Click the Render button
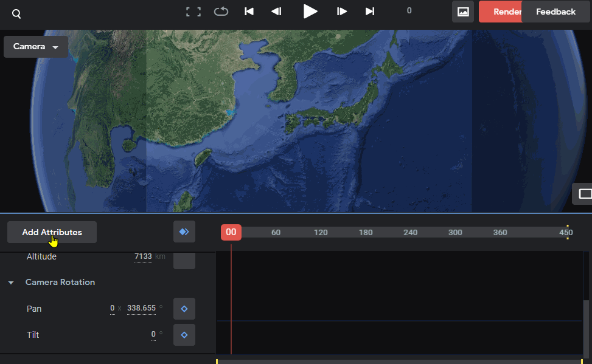592x364 pixels. point(501,12)
